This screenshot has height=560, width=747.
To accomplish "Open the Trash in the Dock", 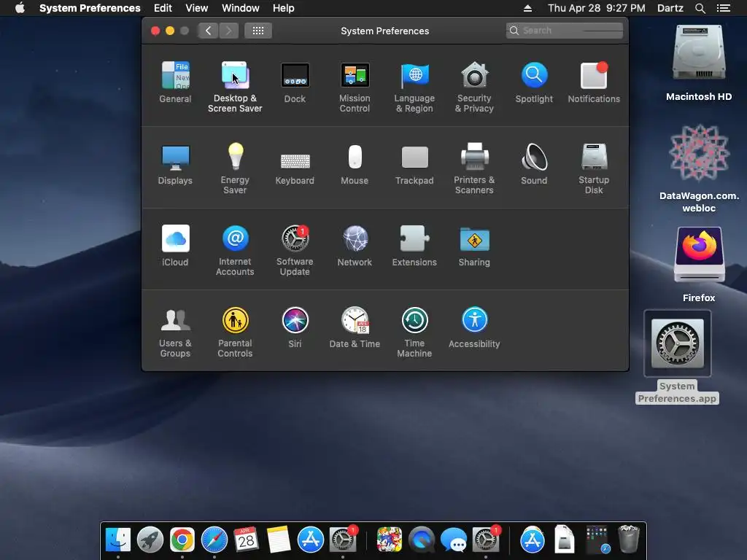I will click(628, 540).
